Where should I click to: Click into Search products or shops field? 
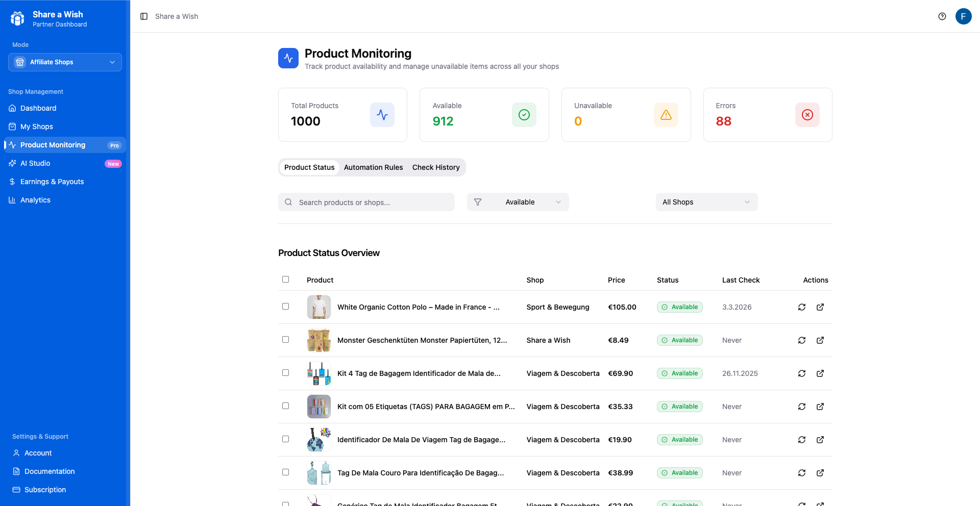(366, 202)
